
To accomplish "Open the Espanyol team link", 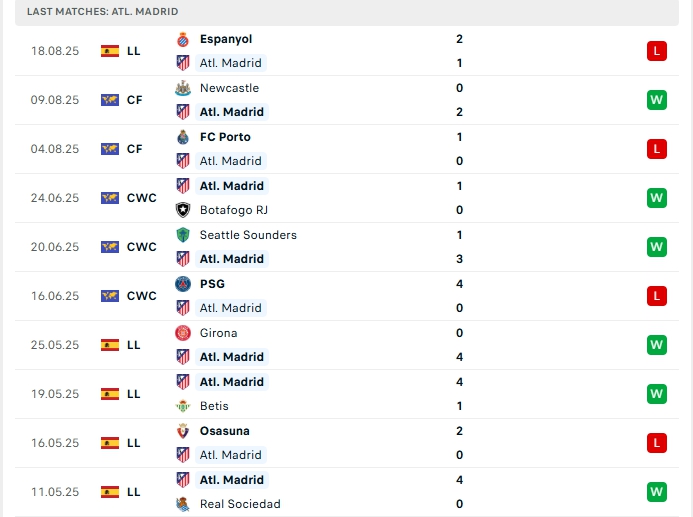I will 225,39.
